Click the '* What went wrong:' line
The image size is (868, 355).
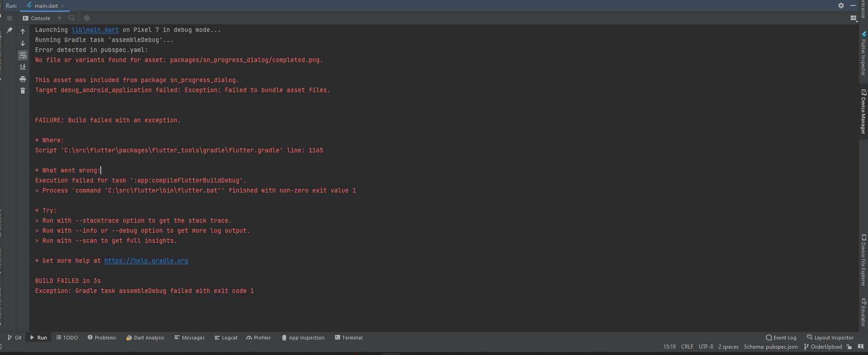pyautogui.click(x=68, y=171)
